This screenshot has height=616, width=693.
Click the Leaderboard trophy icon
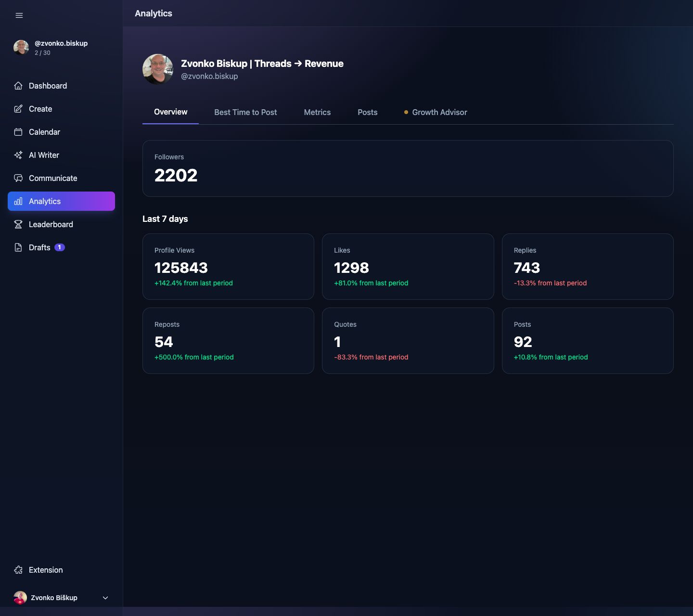[18, 224]
